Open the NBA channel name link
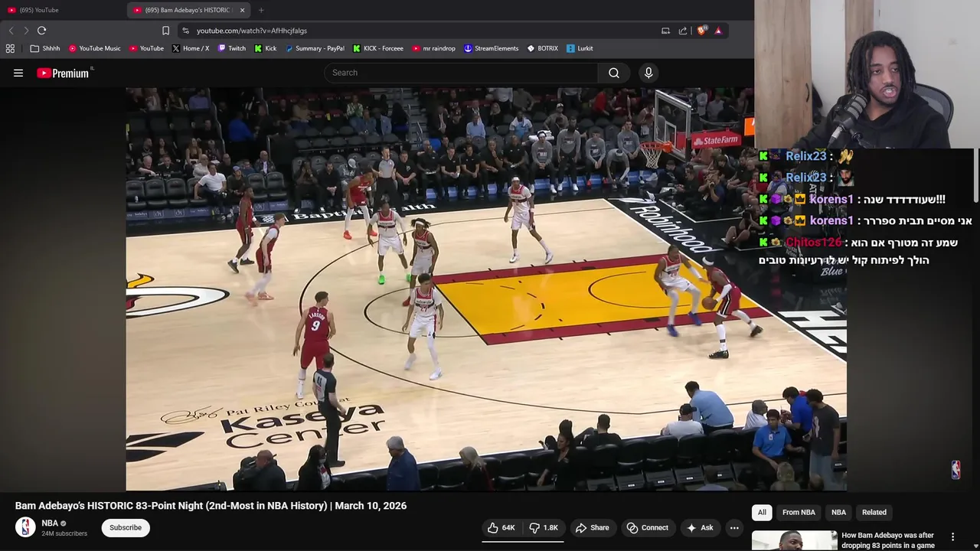The image size is (980, 551). point(50,523)
